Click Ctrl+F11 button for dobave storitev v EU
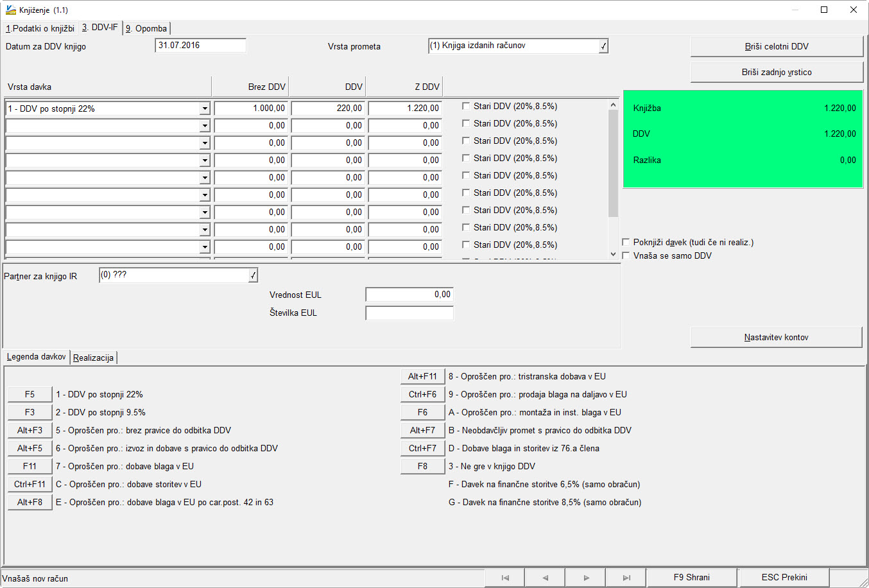Screen dimensions: 869x588 30,484
